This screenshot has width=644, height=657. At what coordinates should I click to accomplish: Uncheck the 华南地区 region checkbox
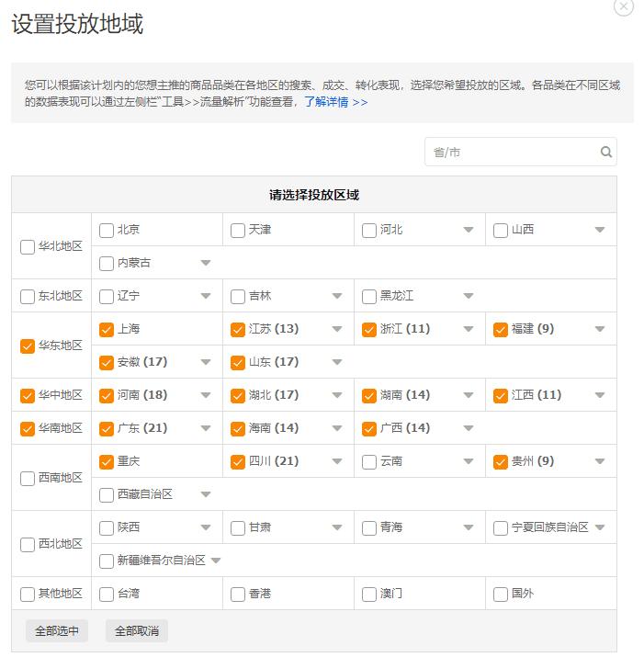[x=28, y=428]
